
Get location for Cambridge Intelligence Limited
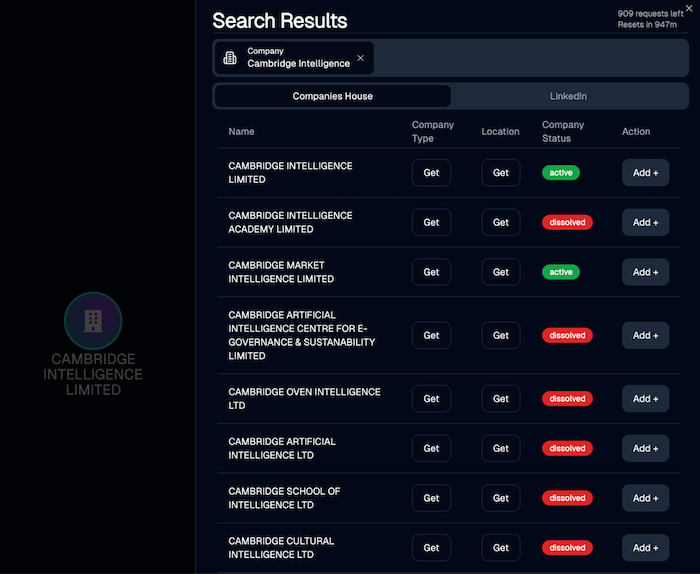click(500, 173)
